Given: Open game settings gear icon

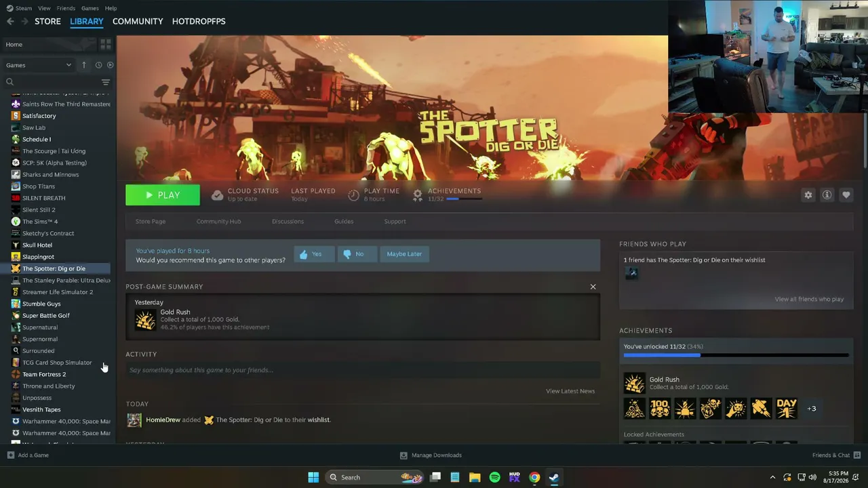Looking at the screenshot, I should [808, 195].
